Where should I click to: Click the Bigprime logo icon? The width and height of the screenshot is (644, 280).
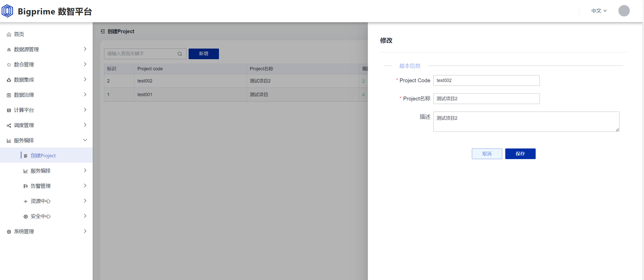[7, 11]
